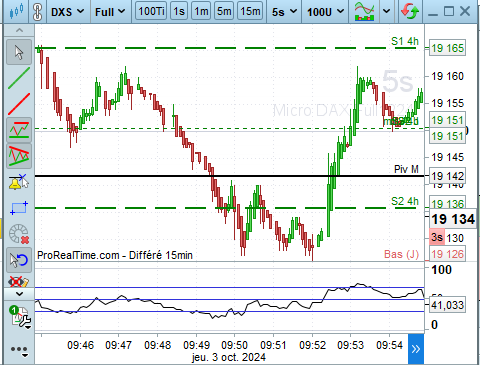Click the delete drawn objects icon
This screenshot has width=480, height=365.
point(19,234)
